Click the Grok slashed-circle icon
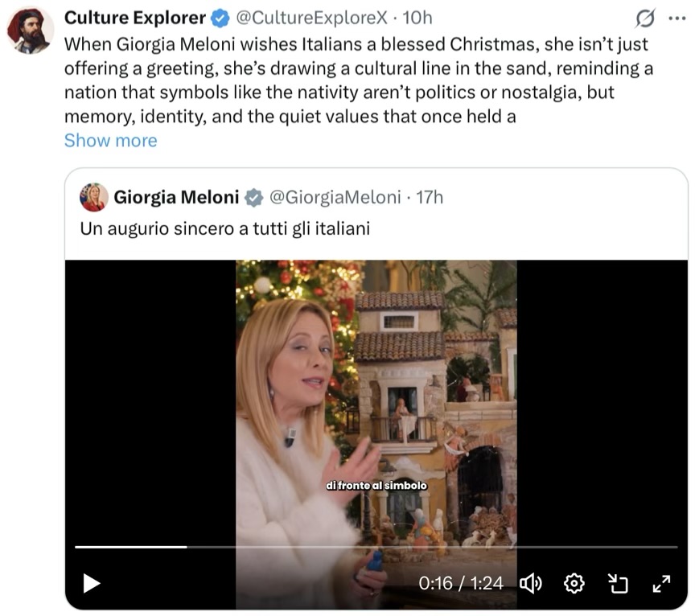 pyautogui.click(x=645, y=18)
